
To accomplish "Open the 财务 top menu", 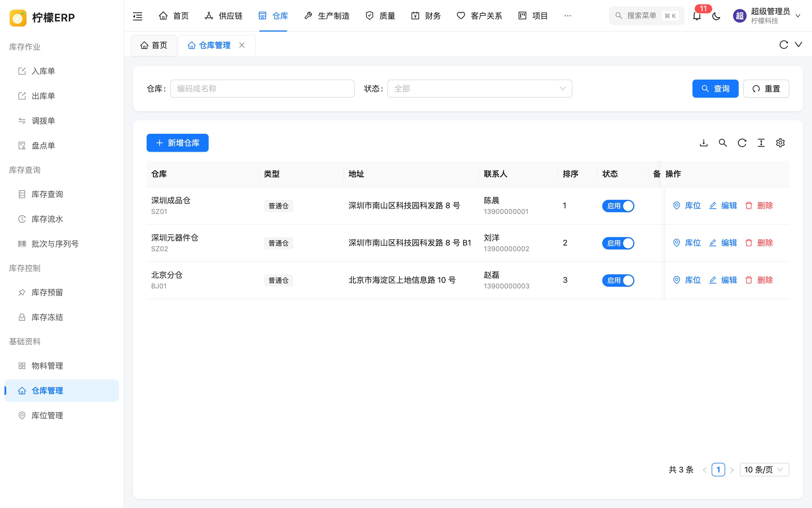I will (426, 16).
